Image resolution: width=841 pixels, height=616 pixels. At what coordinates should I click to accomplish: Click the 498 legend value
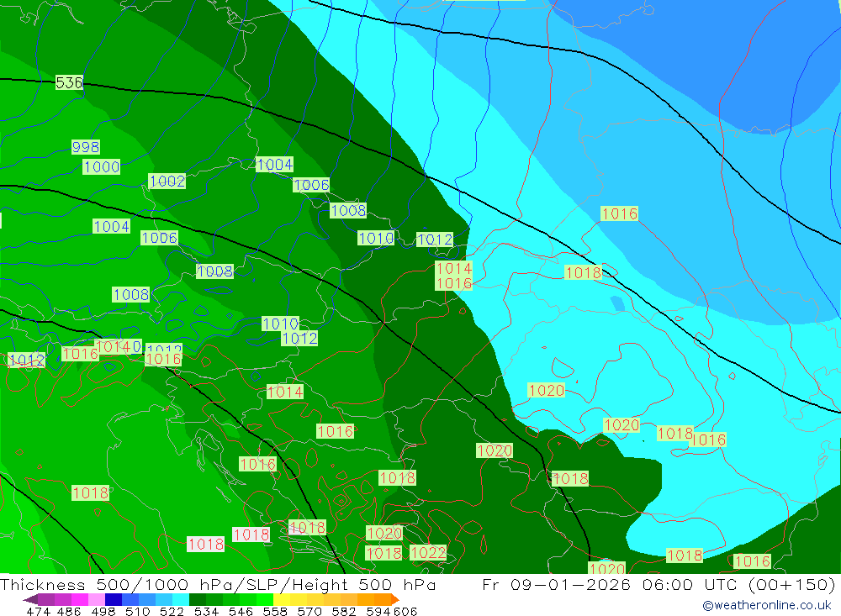coord(103,612)
